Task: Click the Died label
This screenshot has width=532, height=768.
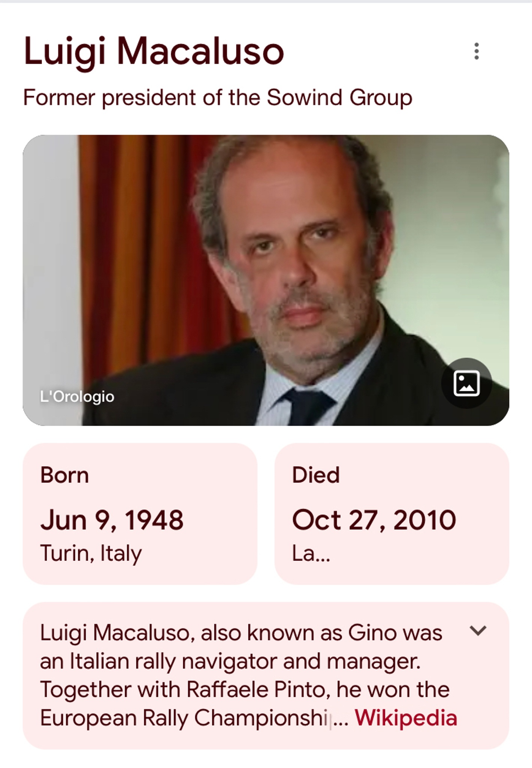Action: pyautogui.click(x=316, y=475)
